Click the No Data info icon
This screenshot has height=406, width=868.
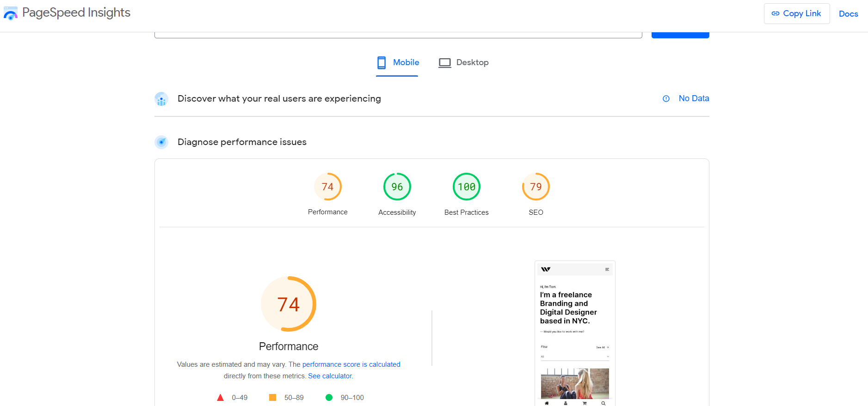tap(666, 99)
